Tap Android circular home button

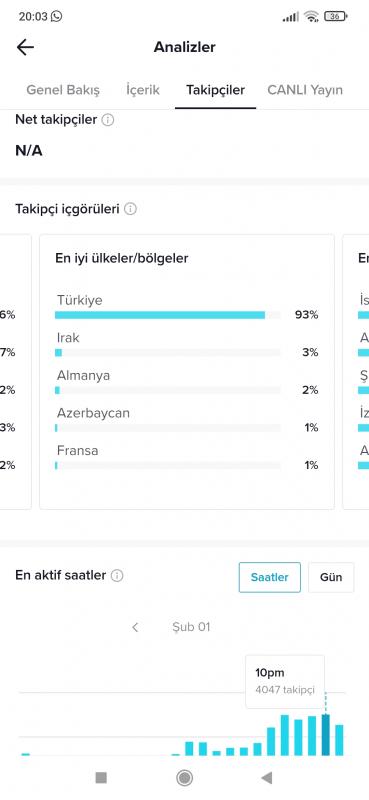184,778
